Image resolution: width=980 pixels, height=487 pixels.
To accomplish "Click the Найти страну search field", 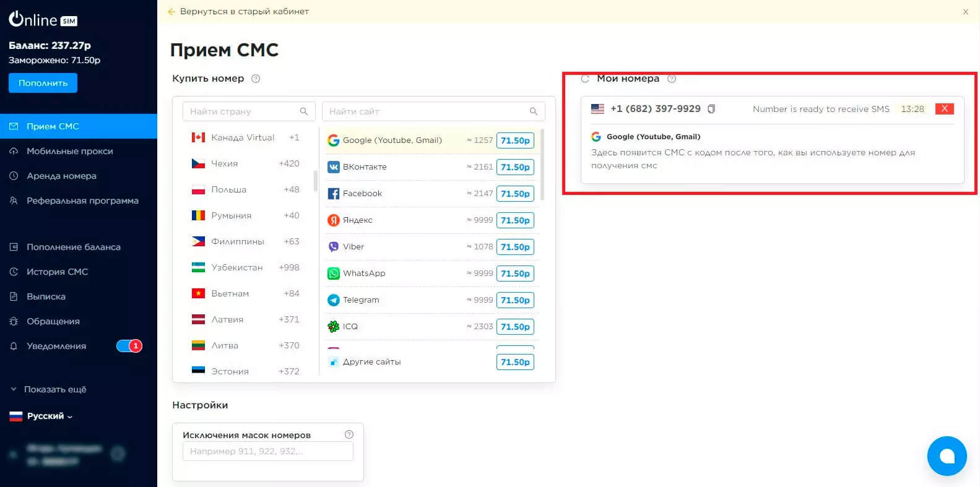I will tap(249, 111).
